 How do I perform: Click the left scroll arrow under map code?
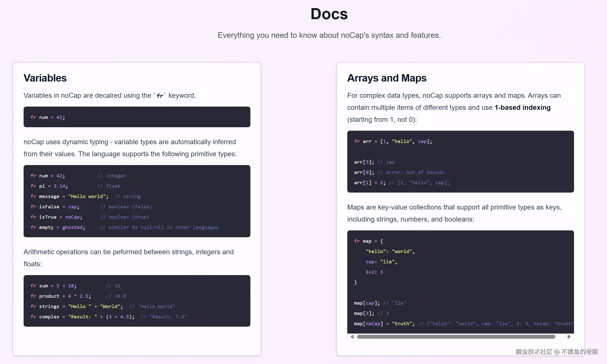pos(352,337)
